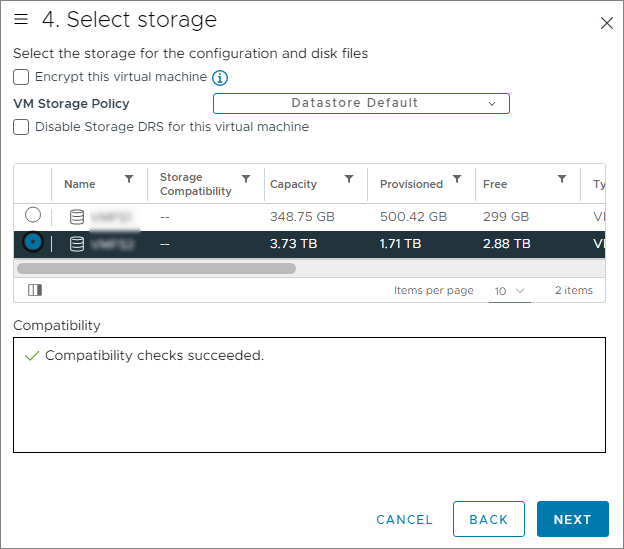Screen dimensions: 624x549
Task: Sort by the Capacity column header
Action: 293,184
